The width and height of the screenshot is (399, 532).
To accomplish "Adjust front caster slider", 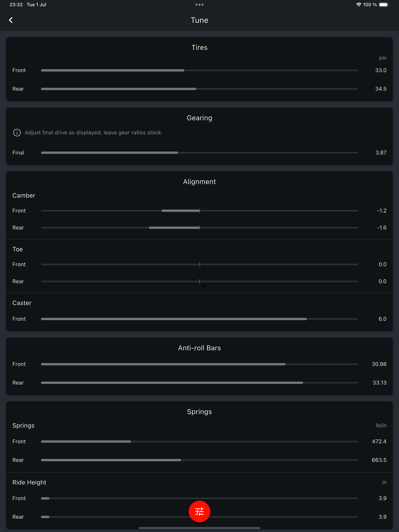I will click(199, 319).
